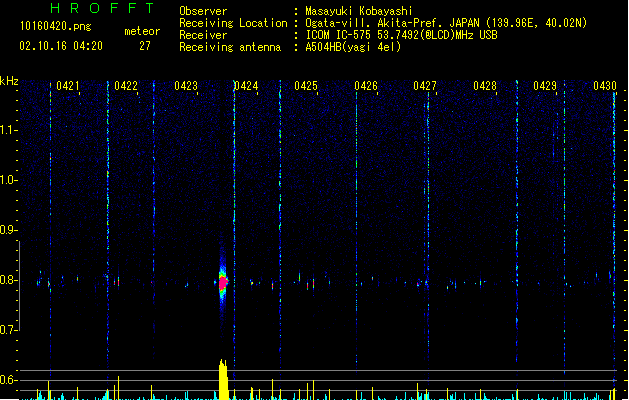
Task: Click the 0.7 kHz axis label
Action: point(8,330)
